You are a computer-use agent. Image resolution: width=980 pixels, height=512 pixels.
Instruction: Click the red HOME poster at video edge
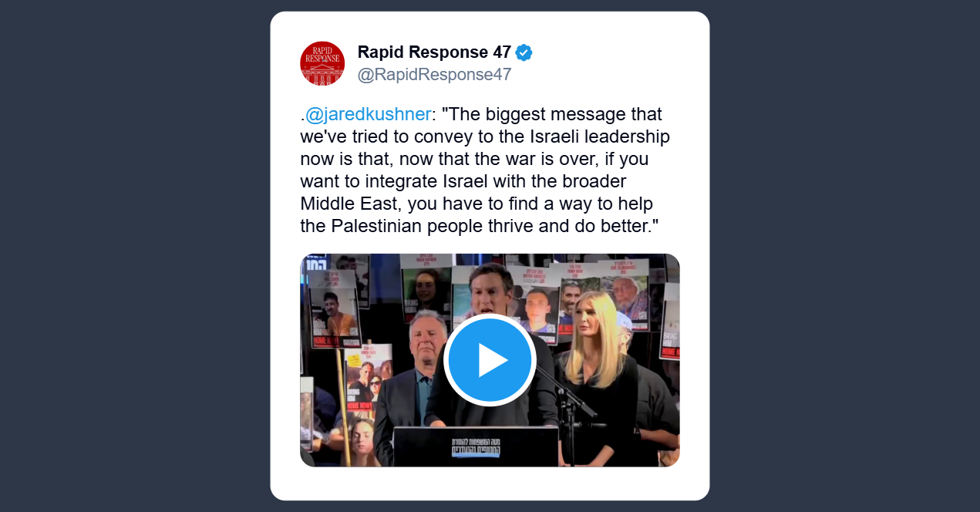pos(669,332)
